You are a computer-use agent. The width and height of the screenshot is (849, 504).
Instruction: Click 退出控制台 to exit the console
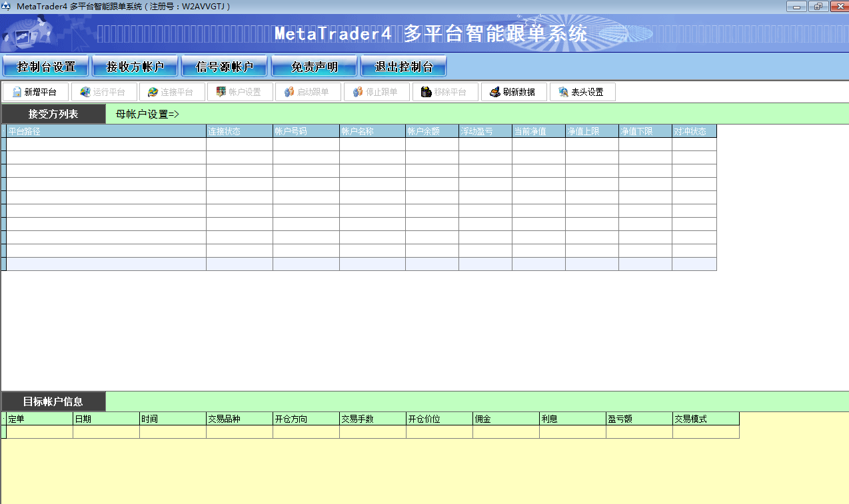point(404,67)
